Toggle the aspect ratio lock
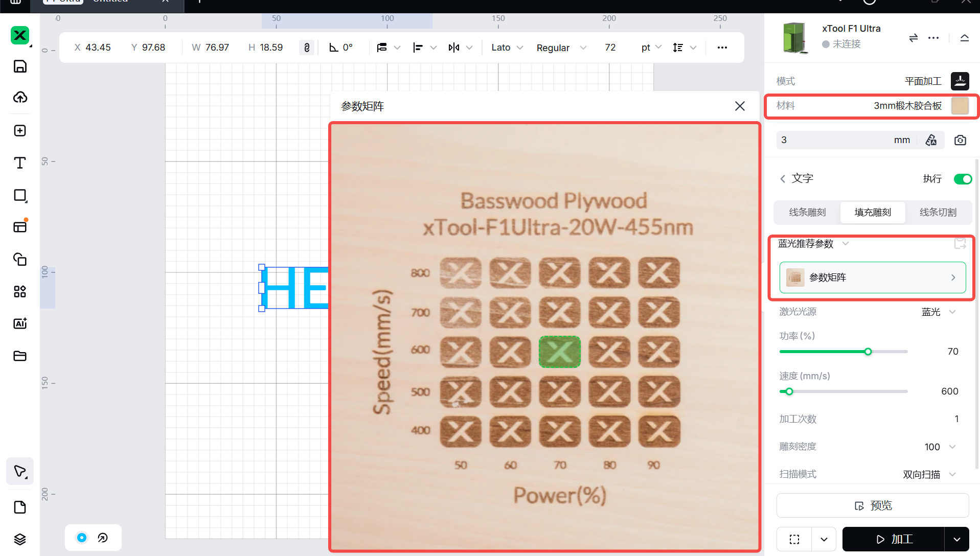This screenshot has height=556, width=980. click(x=307, y=48)
